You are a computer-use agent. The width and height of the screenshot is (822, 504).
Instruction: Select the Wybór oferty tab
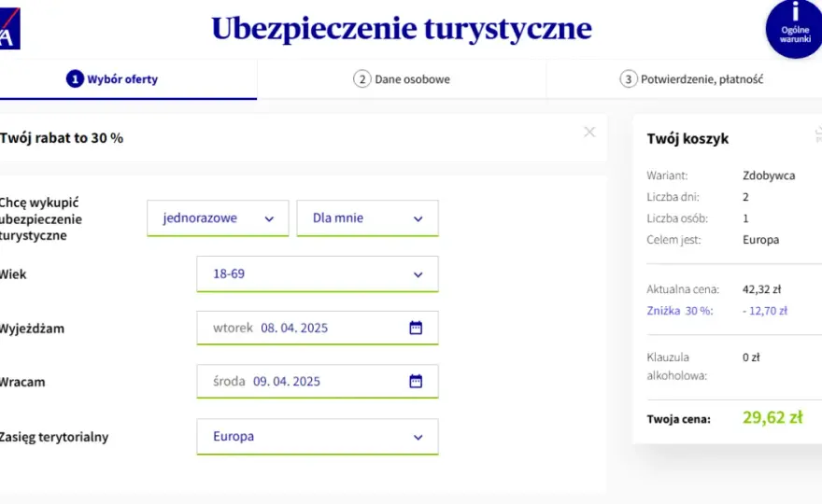pyautogui.click(x=129, y=79)
